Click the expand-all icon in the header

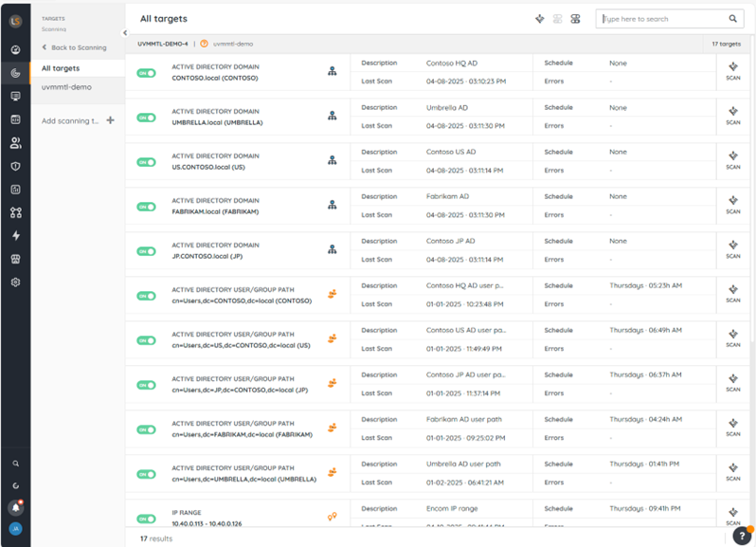575,19
